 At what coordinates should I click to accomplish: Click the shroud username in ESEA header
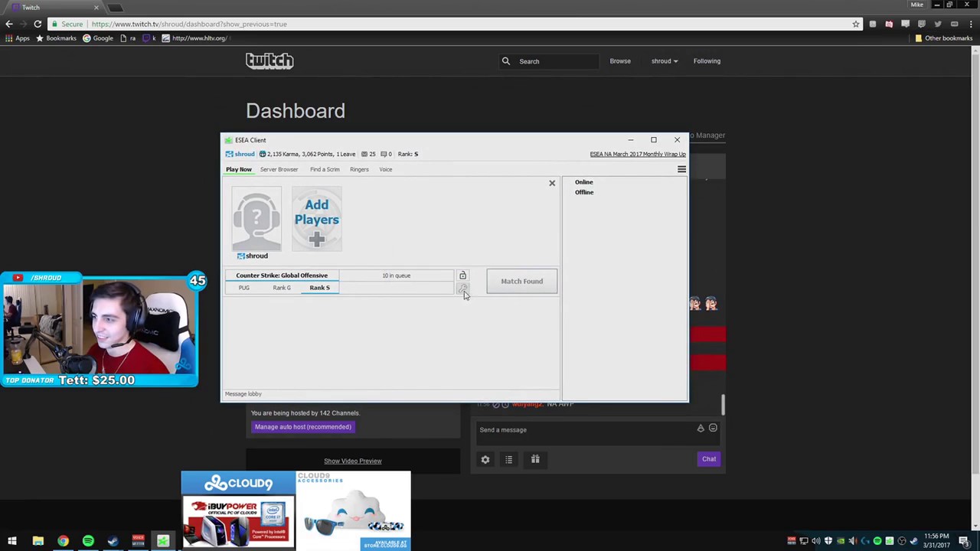coord(244,154)
